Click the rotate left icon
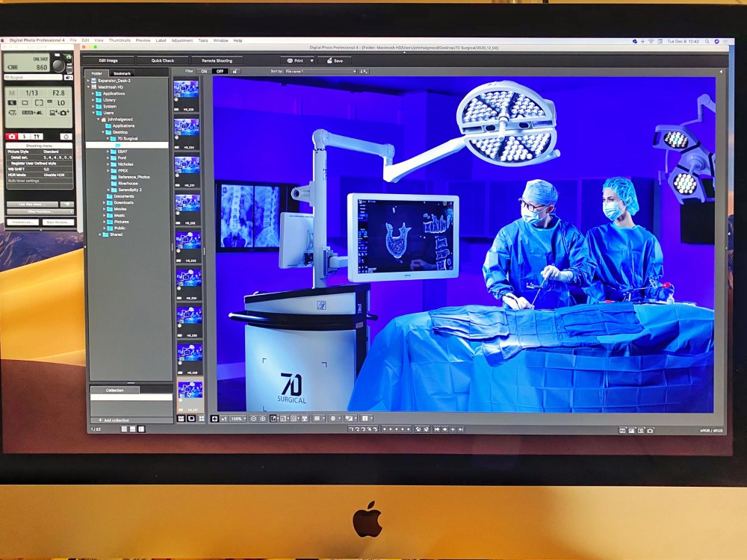Screen dimensions: 747x560 pyautogui.click(x=418, y=429)
